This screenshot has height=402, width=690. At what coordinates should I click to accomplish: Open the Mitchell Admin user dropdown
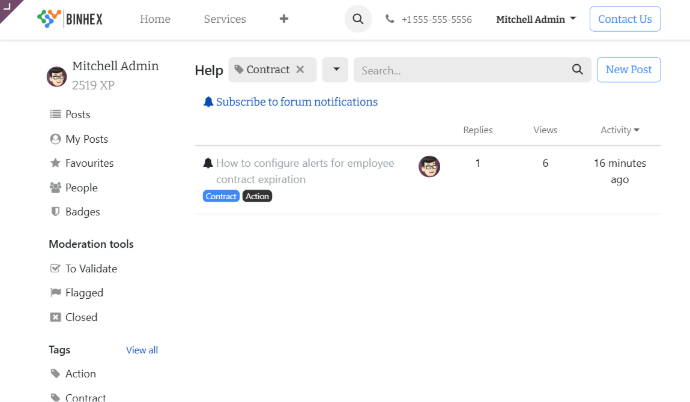536,19
